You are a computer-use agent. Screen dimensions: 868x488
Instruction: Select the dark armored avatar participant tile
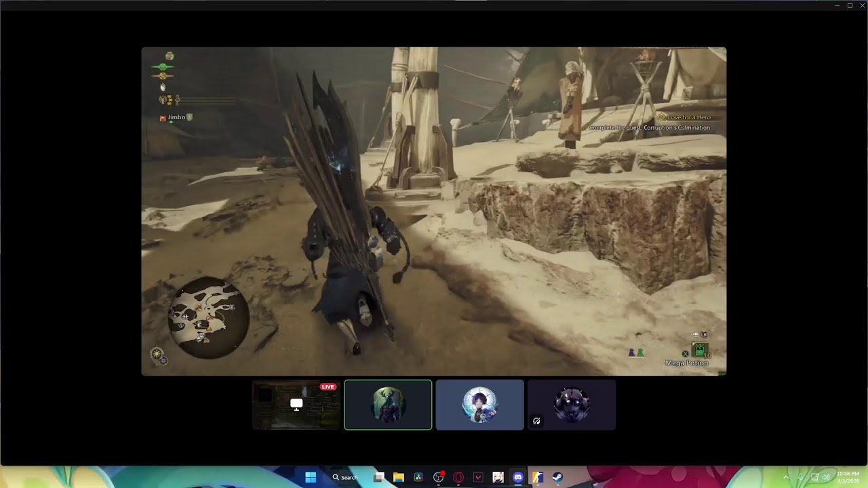572,405
